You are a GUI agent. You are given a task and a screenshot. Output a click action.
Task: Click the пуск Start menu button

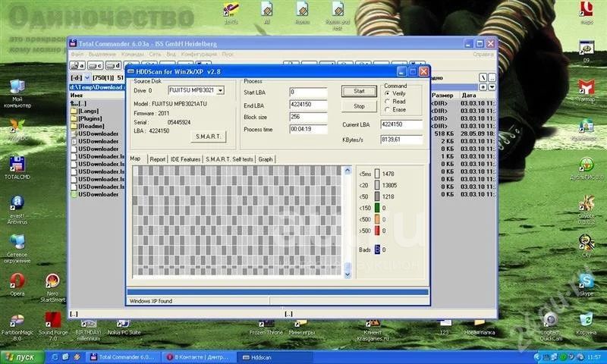click(22, 357)
